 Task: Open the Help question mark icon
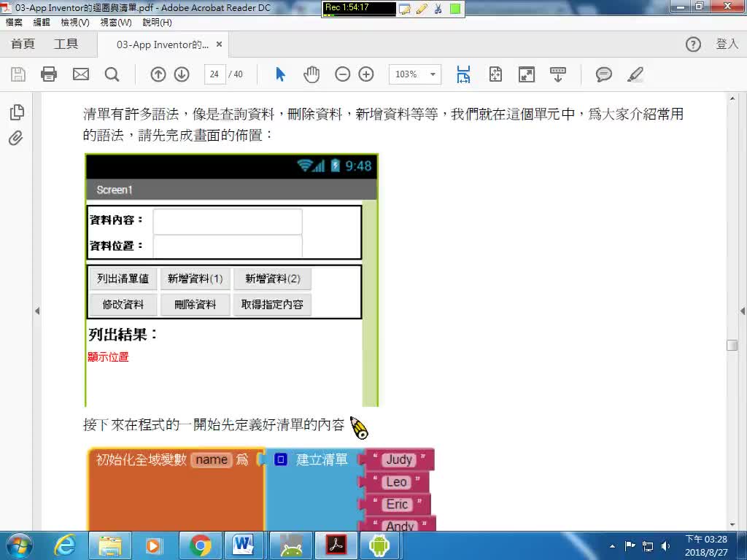pyautogui.click(x=693, y=44)
